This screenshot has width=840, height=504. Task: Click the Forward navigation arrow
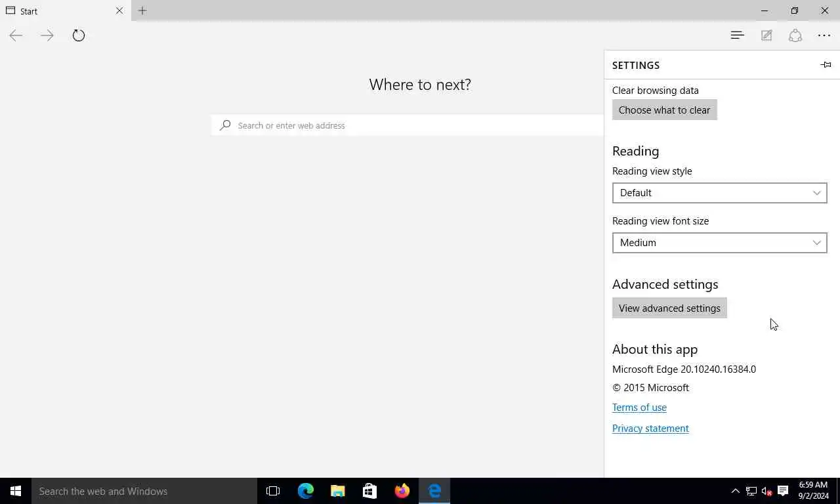point(47,35)
